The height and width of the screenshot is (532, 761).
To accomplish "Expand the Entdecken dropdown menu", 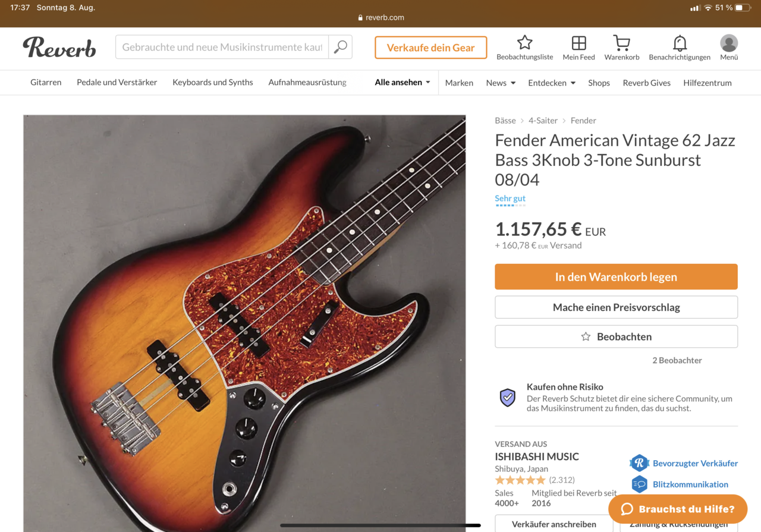I will click(x=551, y=83).
